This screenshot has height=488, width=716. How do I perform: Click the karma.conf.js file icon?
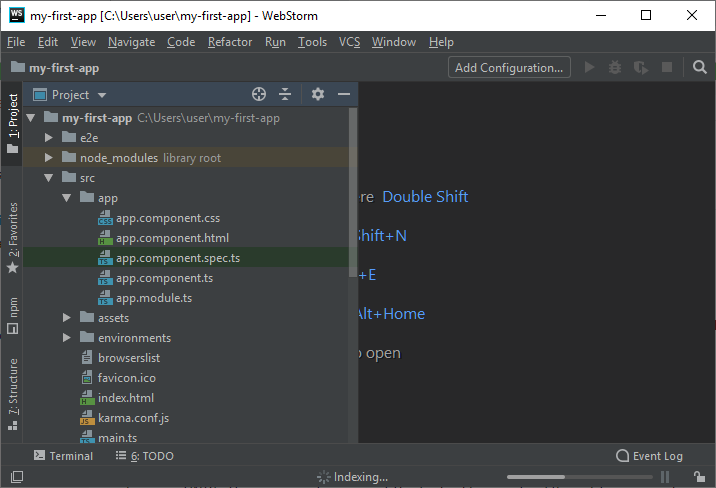pyautogui.click(x=87, y=418)
